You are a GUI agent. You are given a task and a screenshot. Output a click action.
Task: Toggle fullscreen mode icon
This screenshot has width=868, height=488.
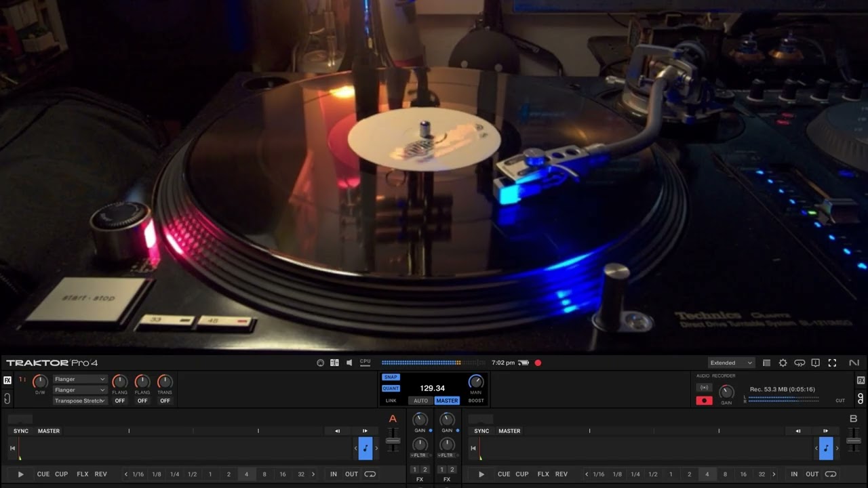pos(832,363)
